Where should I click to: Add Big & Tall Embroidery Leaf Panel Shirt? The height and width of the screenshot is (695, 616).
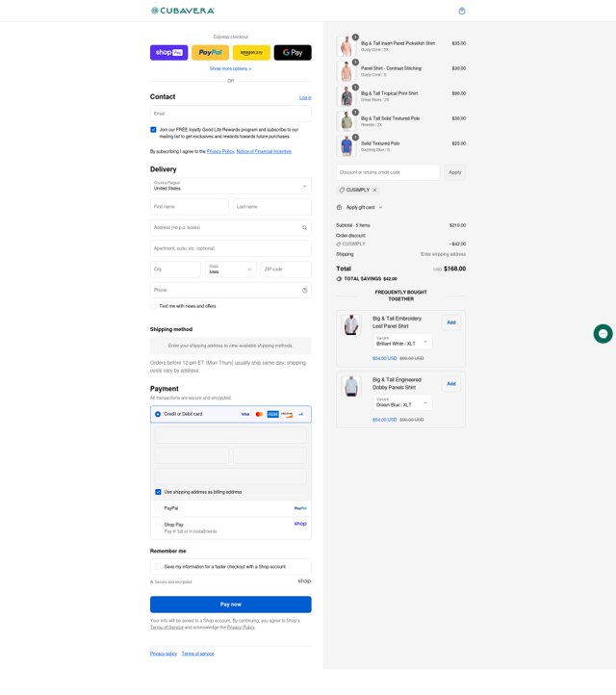[451, 322]
